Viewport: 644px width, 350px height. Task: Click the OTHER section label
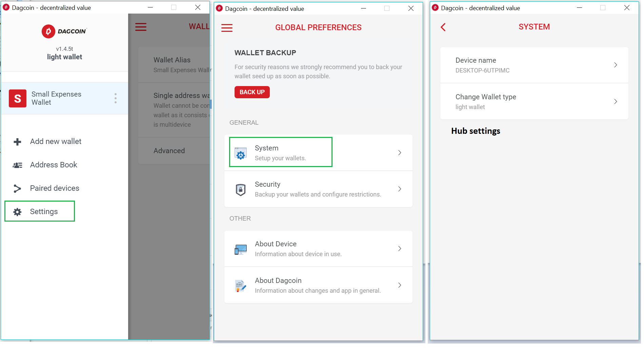click(x=240, y=219)
